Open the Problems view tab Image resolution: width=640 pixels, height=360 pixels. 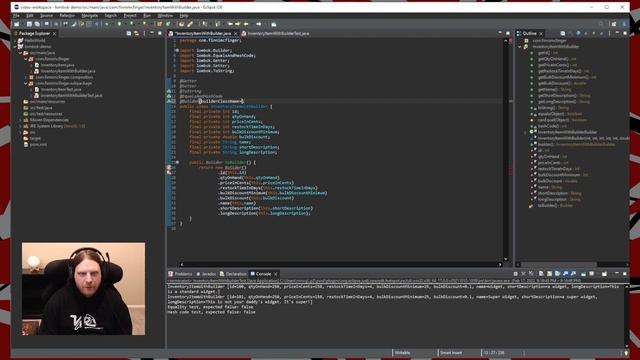180,274
